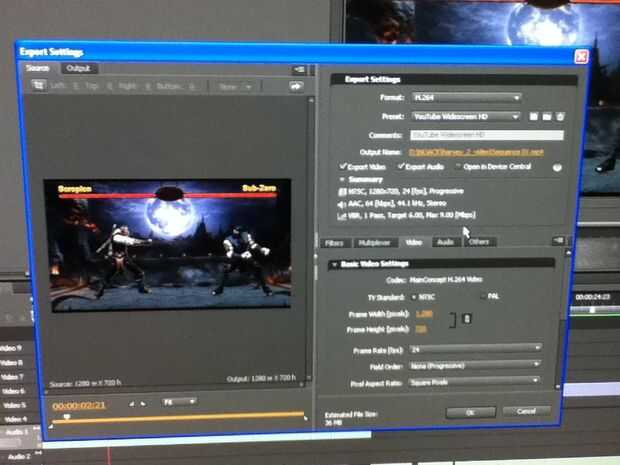The width and height of the screenshot is (620, 465).
Task: Select Video 5 track in background timeline
Action: click(x=14, y=405)
